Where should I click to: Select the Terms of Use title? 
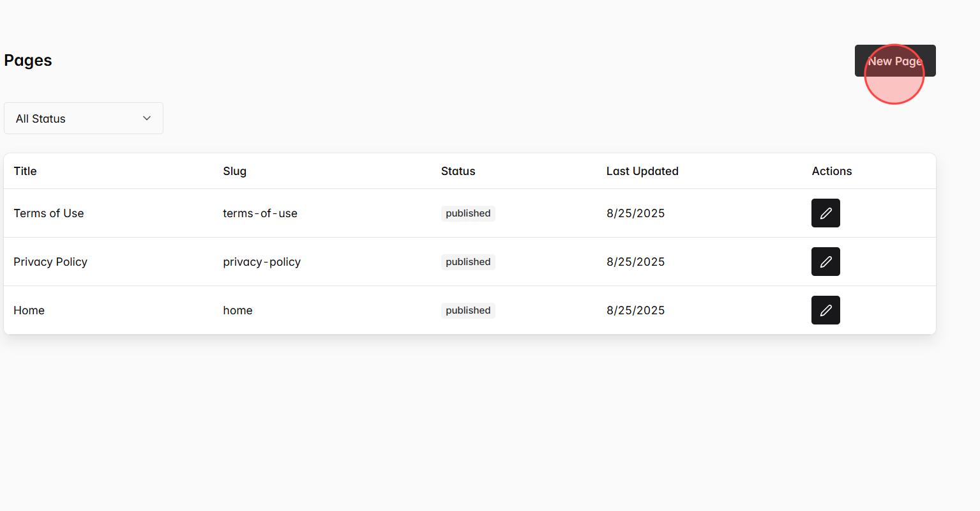tap(49, 213)
